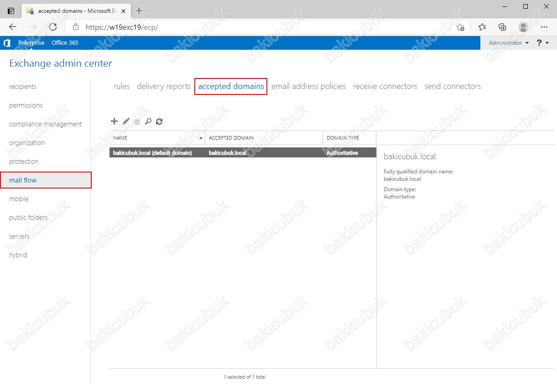Go to permissions in left navigation
Screen dimensions: 557x392
26,105
